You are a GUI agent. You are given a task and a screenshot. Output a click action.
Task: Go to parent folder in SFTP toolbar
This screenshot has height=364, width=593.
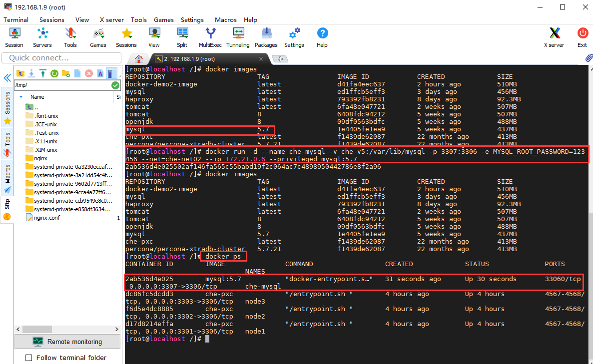pos(20,73)
